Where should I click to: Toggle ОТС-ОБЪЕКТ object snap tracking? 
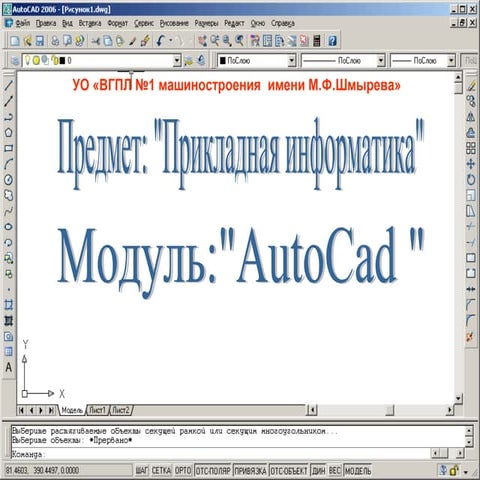289,470
